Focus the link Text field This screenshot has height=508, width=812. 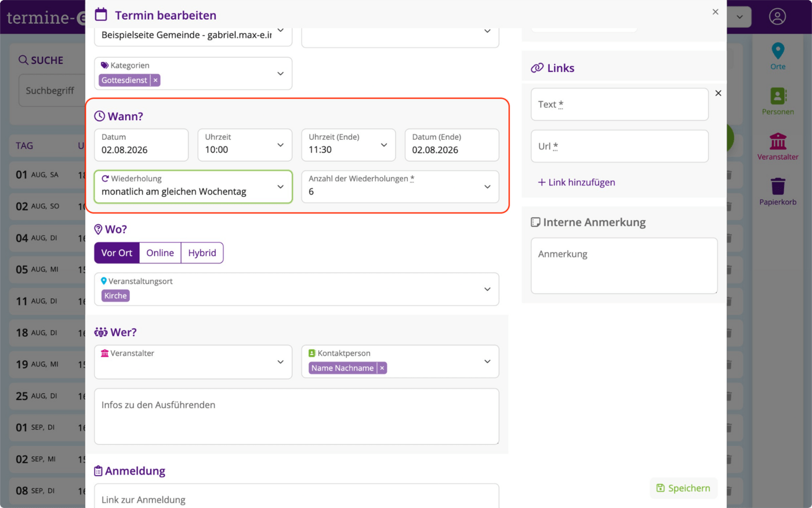[619, 105]
